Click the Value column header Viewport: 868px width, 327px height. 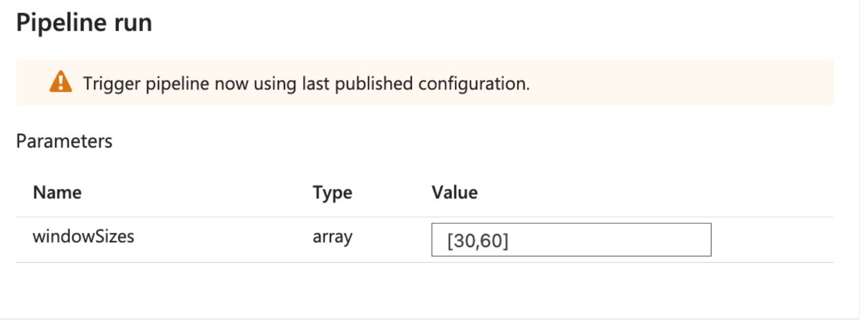click(x=454, y=193)
